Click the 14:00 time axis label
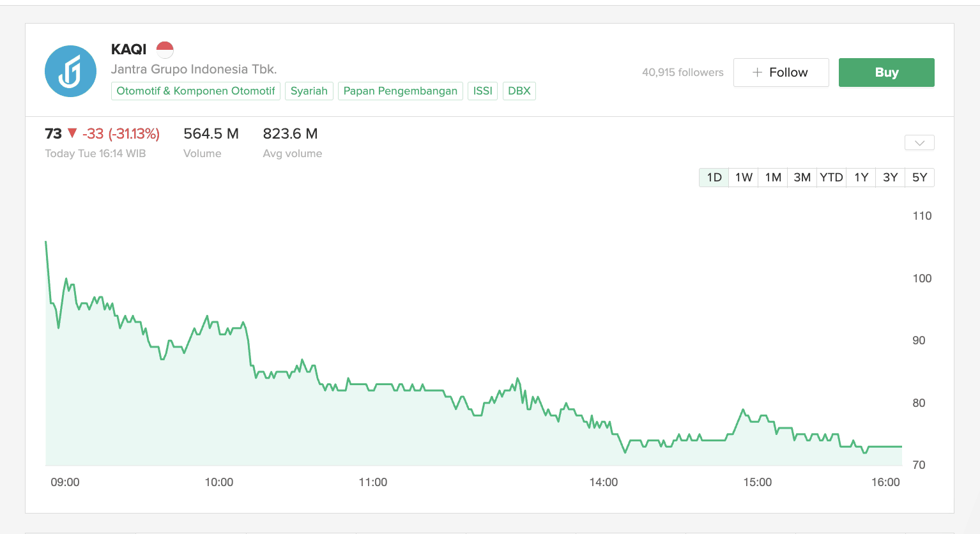Viewport: 980px width, 534px height. pyautogui.click(x=604, y=482)
